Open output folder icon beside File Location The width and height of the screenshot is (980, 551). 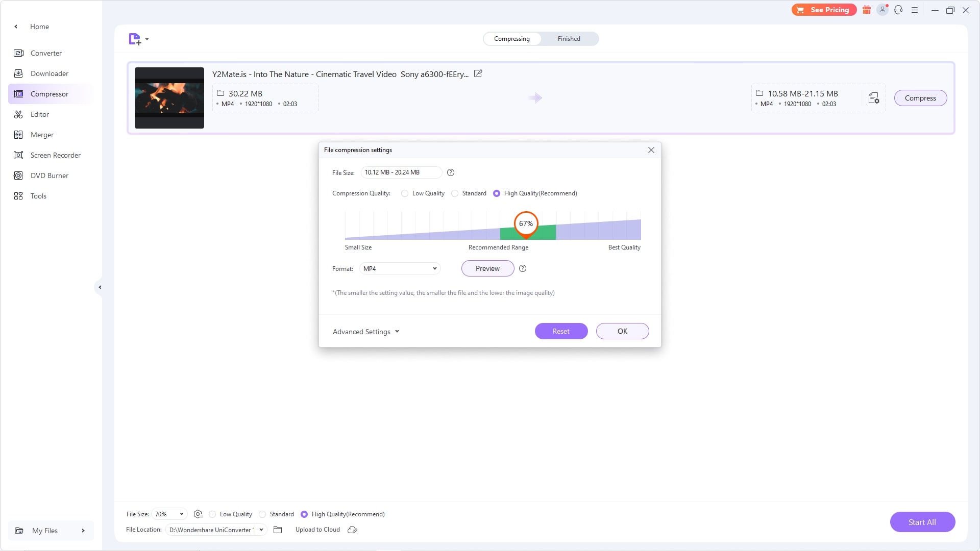click(278, 530)
